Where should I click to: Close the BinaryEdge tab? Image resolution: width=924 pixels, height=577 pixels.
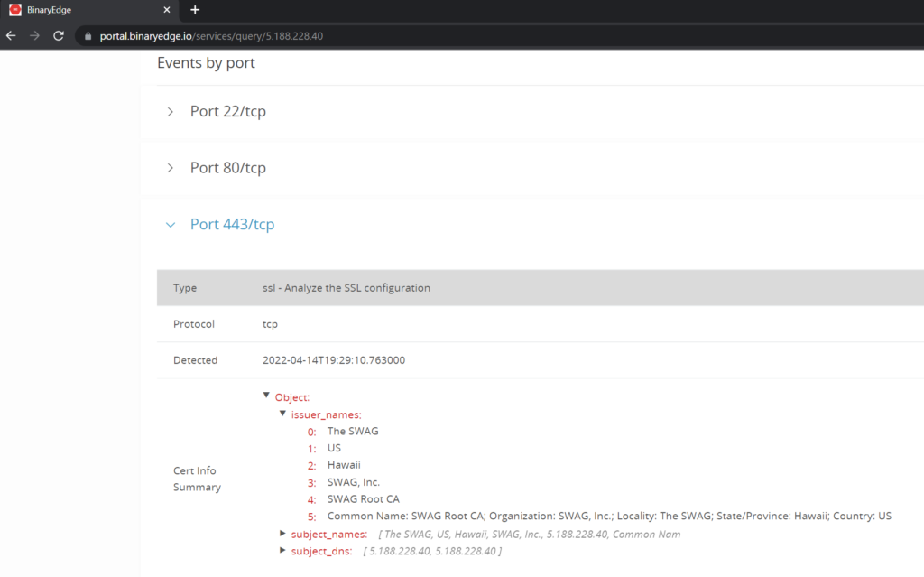pyautogui.click(x=167, y=10)
